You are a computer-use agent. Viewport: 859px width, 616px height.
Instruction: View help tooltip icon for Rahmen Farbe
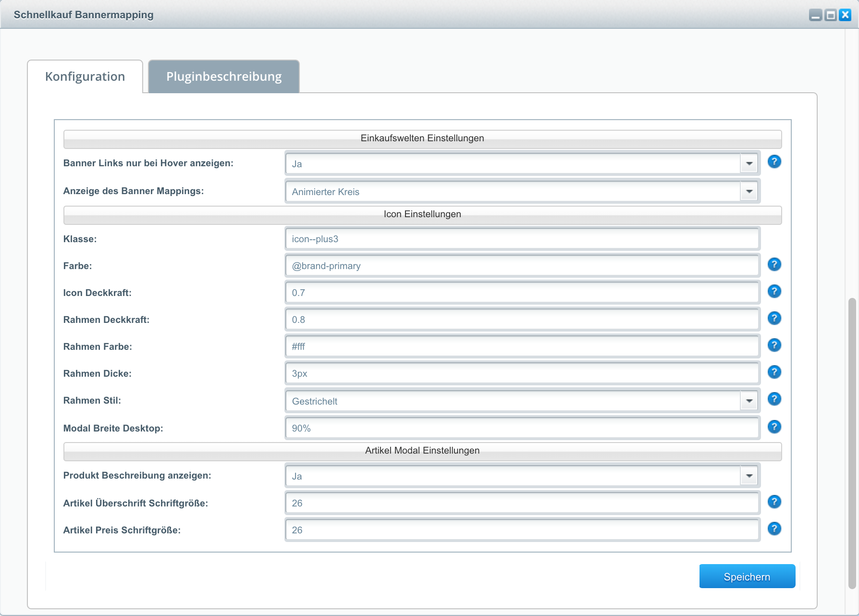click(x=774, y=345)
